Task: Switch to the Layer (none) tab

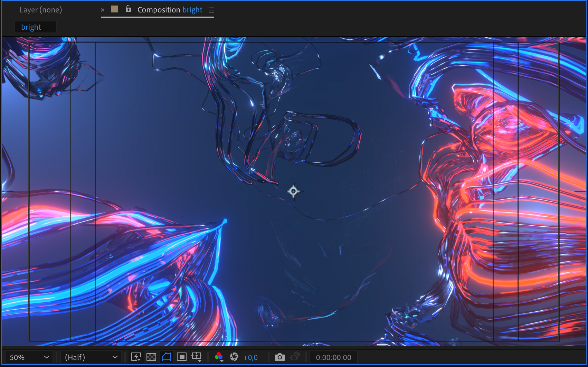Action: [x=41, y=10]
